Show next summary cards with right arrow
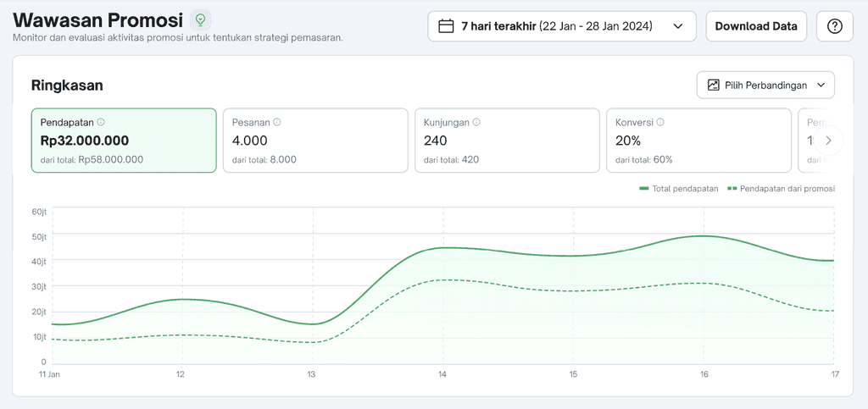 point(829,141)
